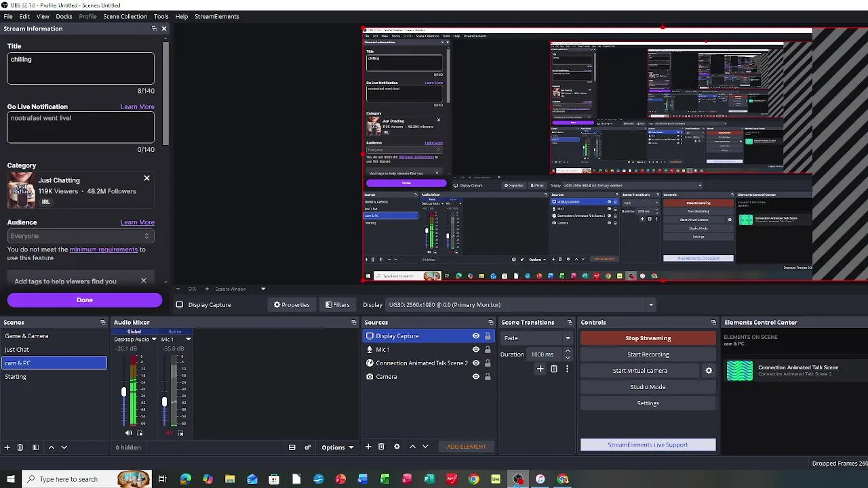Open the StreamElements menu
Screen dimensions: 868x488
click(217, 16)
